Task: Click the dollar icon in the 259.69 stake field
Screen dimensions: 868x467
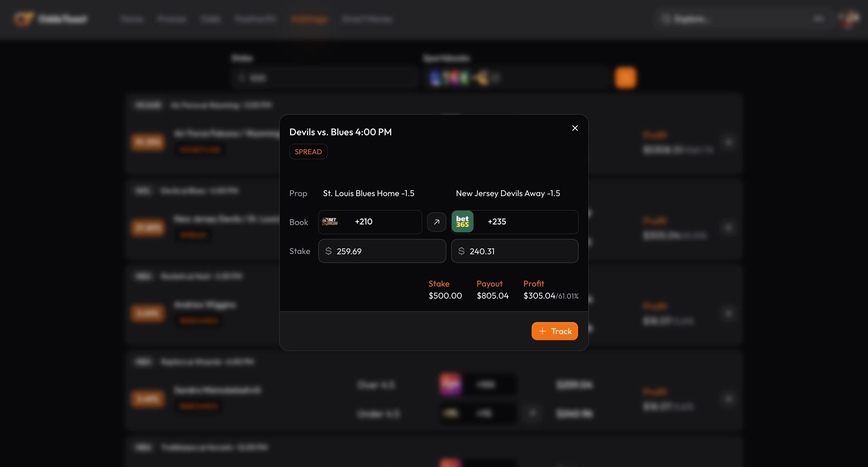Action: pyautogui.click(x=328, y=251)
